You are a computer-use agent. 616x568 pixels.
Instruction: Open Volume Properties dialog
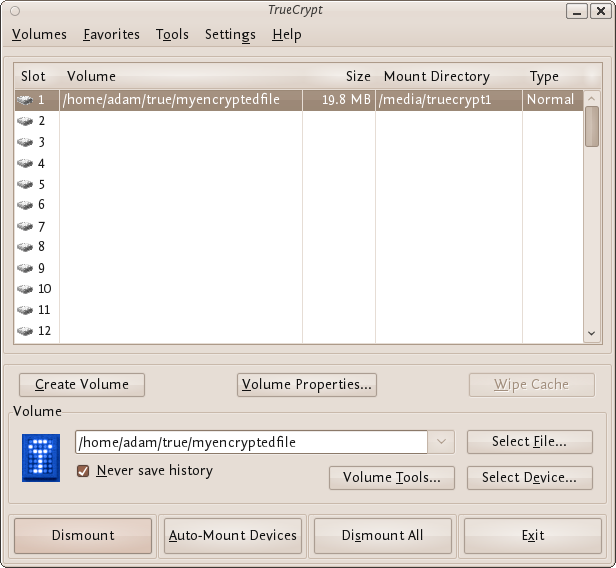pos(306,385)
